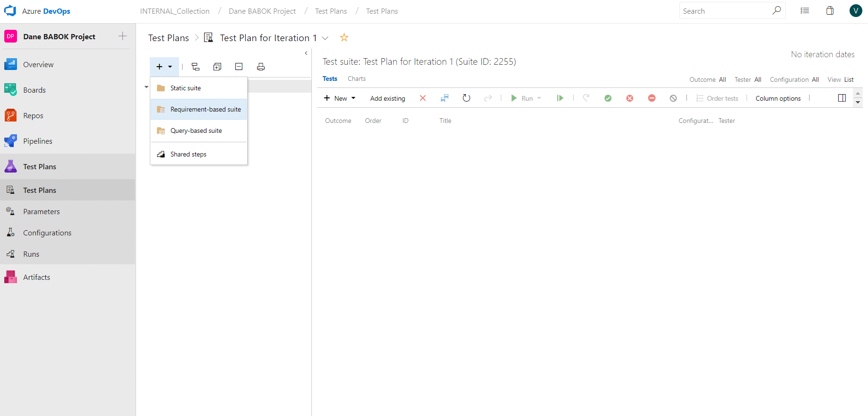Viewport: 868px width, 416px height.
Task: Click the refresh tests icon
Action: (466, 98)
